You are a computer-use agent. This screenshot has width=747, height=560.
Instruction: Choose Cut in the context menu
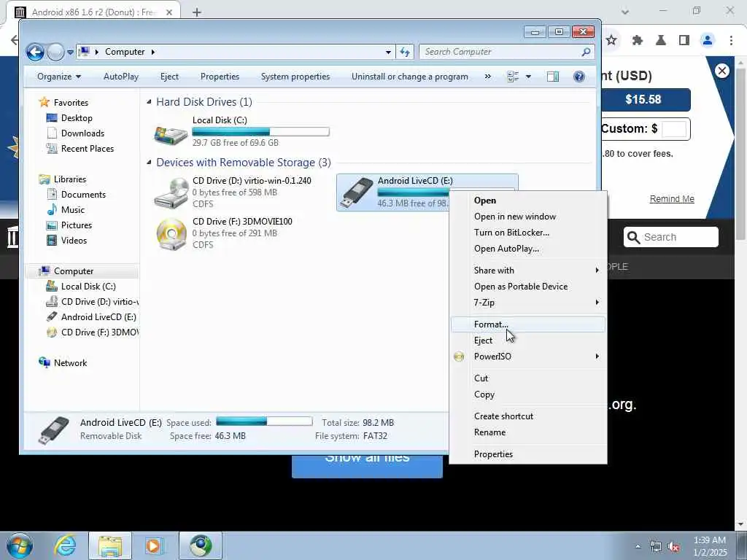point(481,378)
